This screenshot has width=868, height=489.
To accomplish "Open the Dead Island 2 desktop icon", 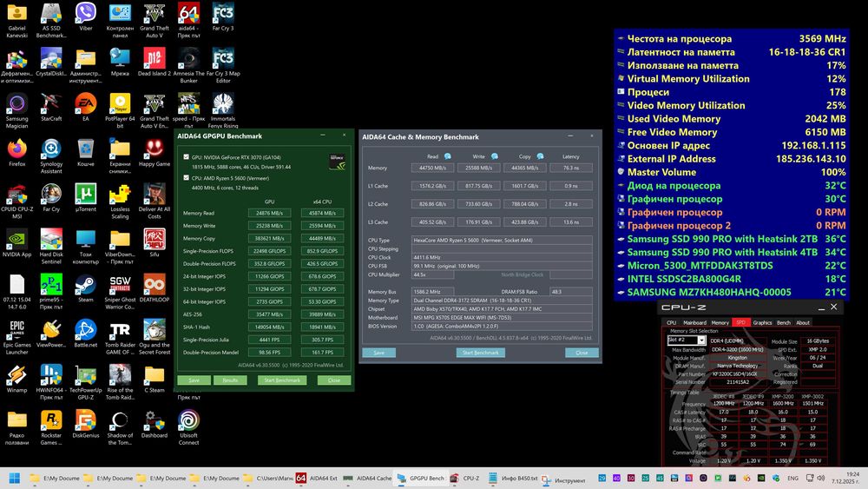I will (x=155, y=63).
